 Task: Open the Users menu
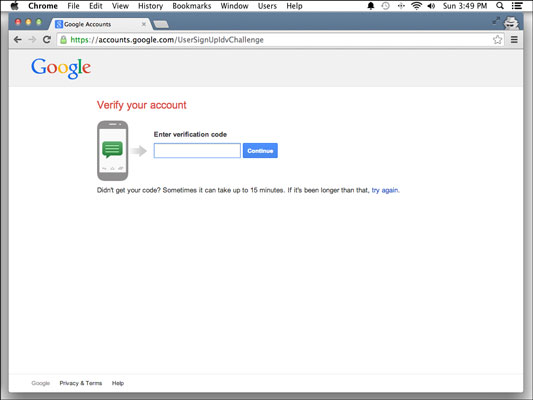(267, 6)
